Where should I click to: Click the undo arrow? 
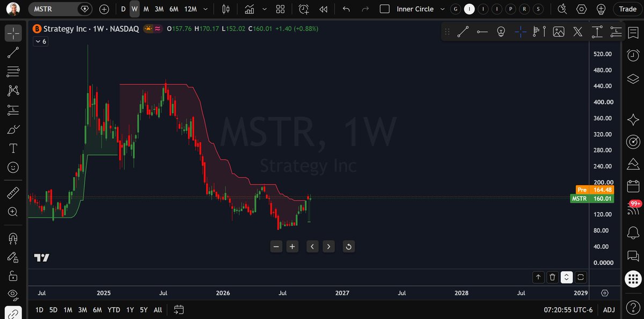[x=346, y=9]
